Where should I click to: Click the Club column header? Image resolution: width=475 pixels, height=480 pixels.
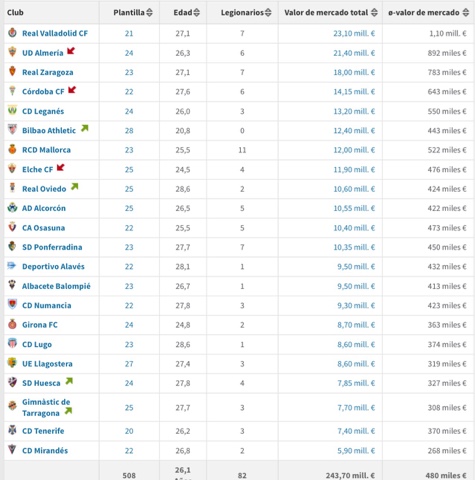(x=15, y=13)
